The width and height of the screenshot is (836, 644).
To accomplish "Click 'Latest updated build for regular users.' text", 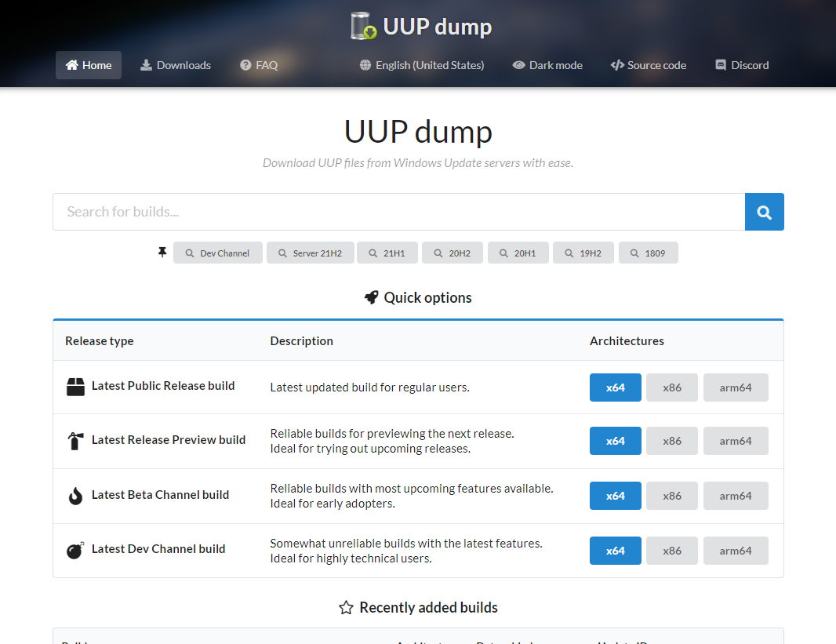I will coord(370,387).
